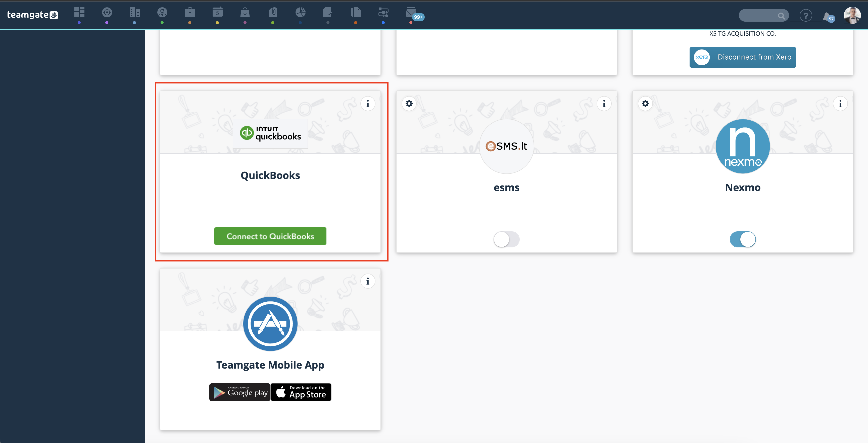The height and width of the screenshot is (443, 868).
Task: Click Disconnect from Xero button
Action: [743, 57]
